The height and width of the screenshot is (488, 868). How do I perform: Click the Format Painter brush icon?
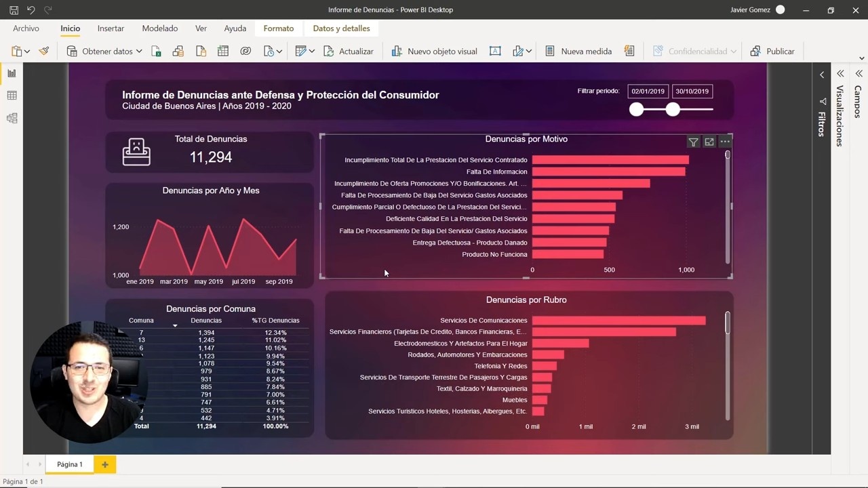(44, 51)
